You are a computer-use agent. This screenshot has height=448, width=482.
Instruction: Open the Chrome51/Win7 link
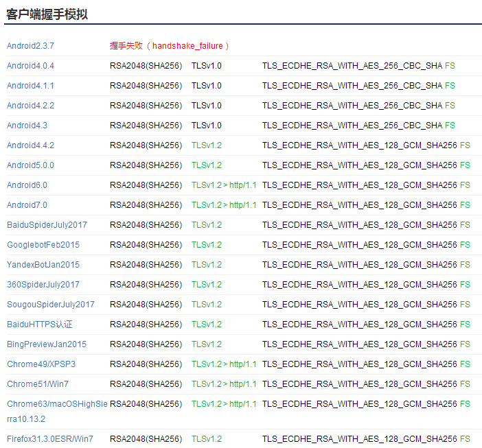pos(38,384)
